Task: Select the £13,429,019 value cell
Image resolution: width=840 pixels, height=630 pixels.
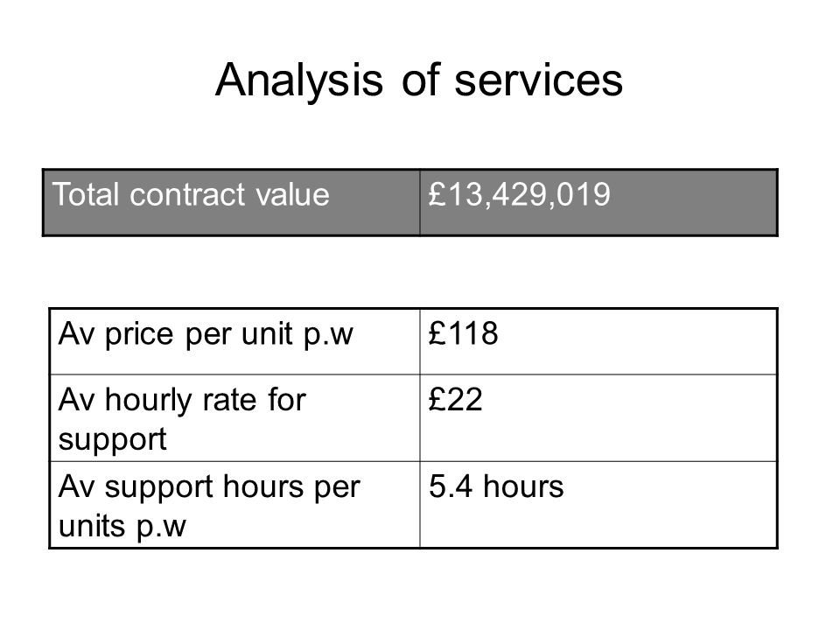Action: [598, 202]
